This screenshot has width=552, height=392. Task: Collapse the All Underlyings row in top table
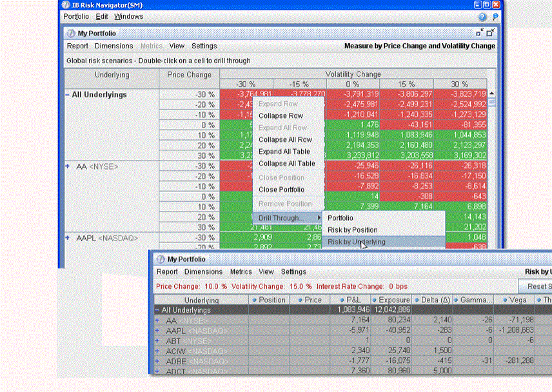tap(68, 95)
